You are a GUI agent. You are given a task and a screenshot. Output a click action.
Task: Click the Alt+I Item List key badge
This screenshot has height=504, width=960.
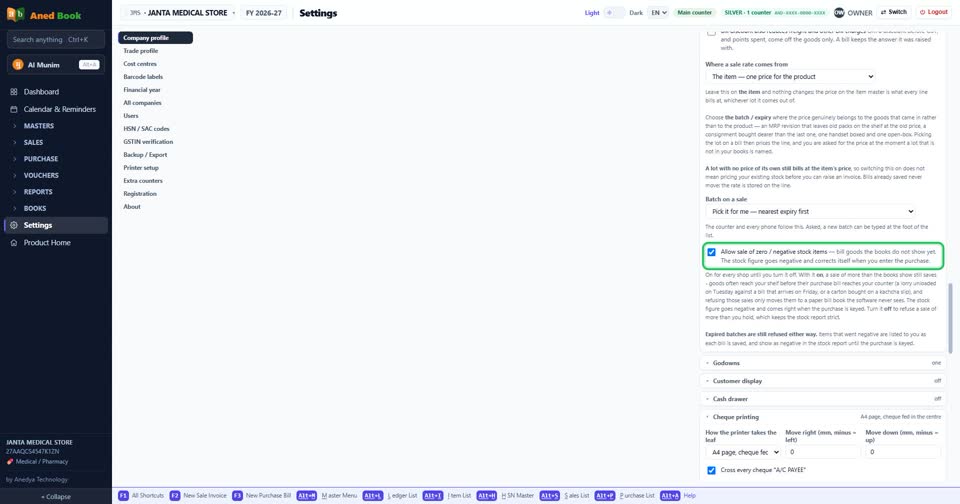coord(432,495)
